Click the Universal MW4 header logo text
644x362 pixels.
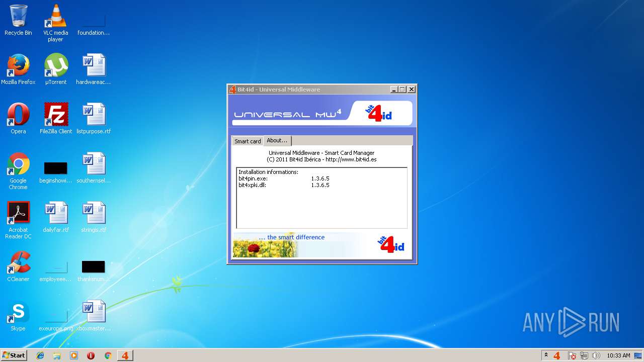[x=287, y=114]
